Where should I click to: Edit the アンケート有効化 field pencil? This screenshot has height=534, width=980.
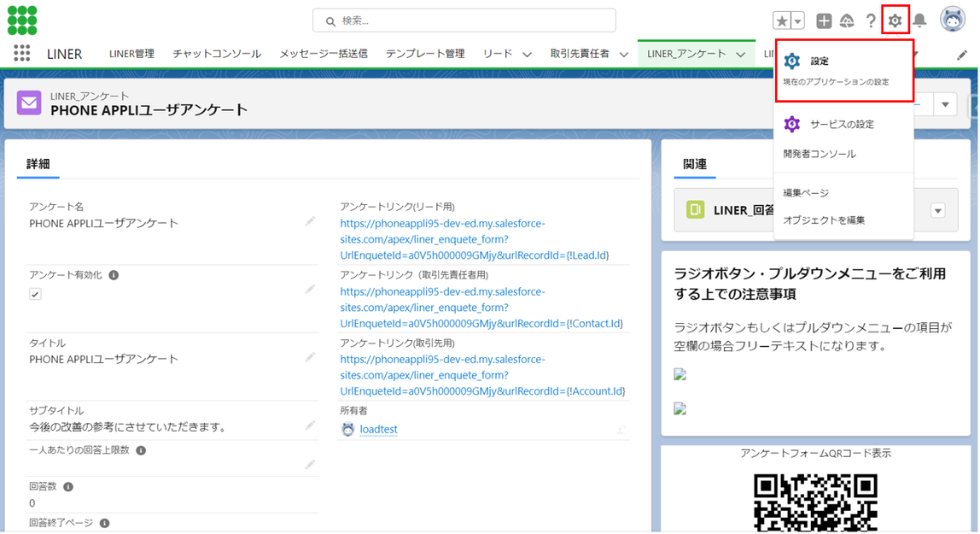point(310,289)
